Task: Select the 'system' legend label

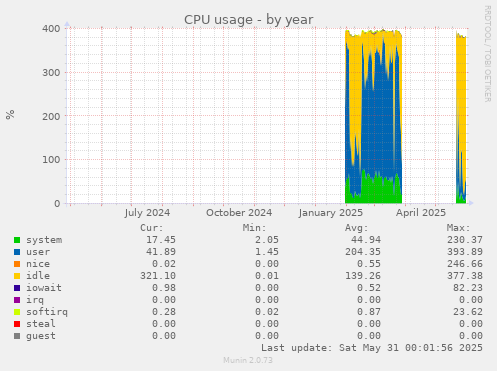Action: click(x=44, y=240)
